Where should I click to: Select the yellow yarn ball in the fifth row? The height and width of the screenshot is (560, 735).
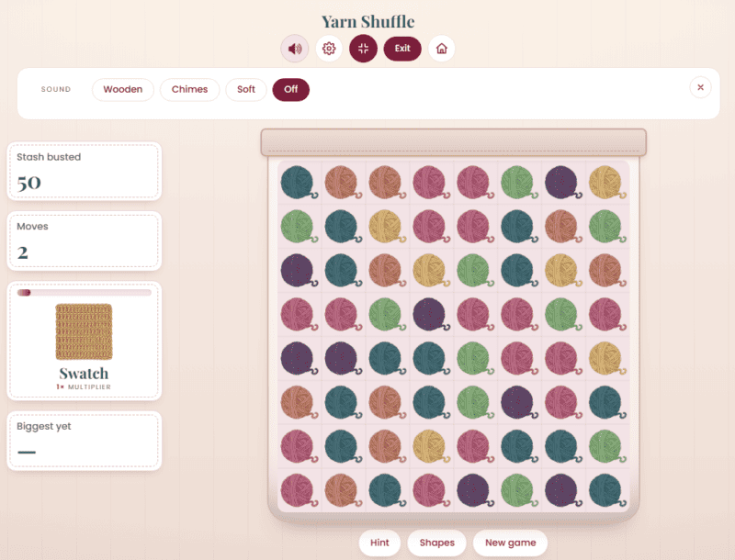click(x=607, y=358)
